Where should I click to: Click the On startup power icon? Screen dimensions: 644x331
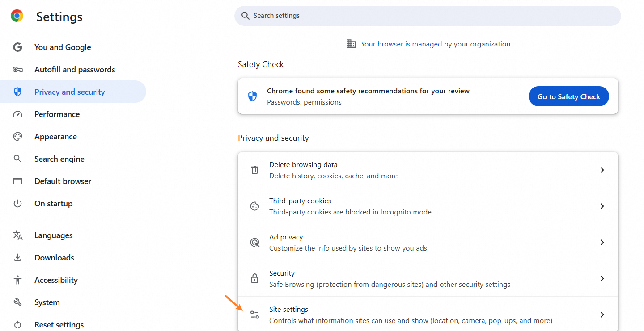(x=17, y=204)
